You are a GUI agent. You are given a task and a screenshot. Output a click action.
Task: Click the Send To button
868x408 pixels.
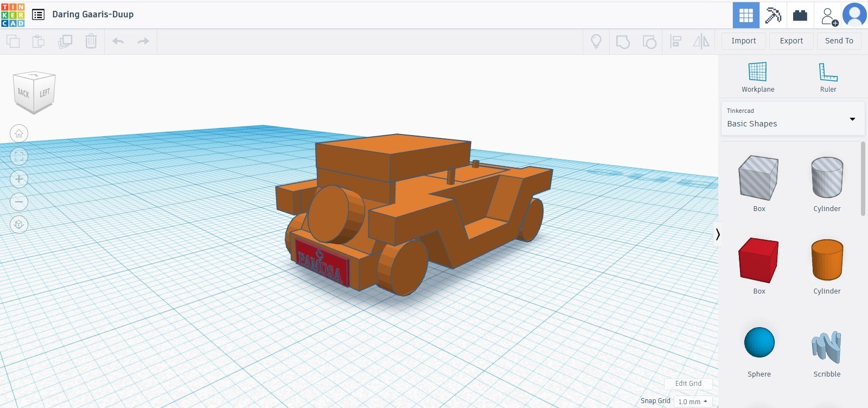[839, 41]
